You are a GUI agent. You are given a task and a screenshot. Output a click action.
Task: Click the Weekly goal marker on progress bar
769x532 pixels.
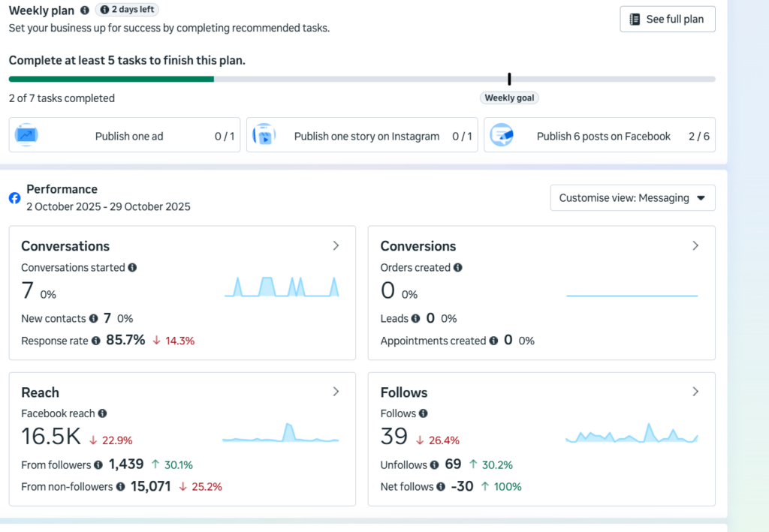[x=510, y=79]
